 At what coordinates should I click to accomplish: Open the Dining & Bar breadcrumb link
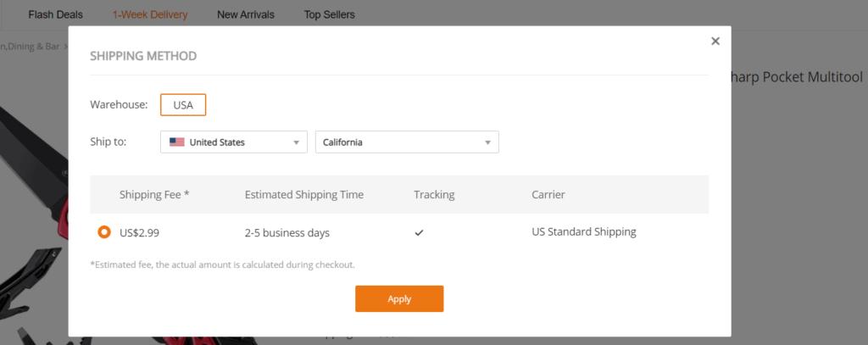[31, 47]
